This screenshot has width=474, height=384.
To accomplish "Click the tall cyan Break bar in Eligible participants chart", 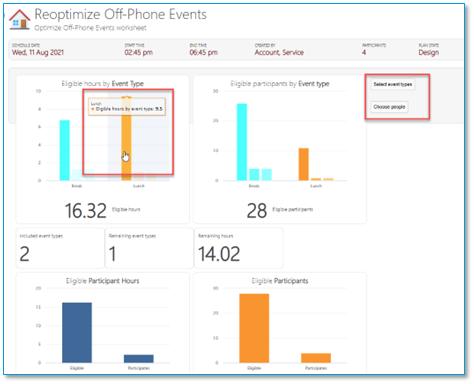I will [242, 142].
